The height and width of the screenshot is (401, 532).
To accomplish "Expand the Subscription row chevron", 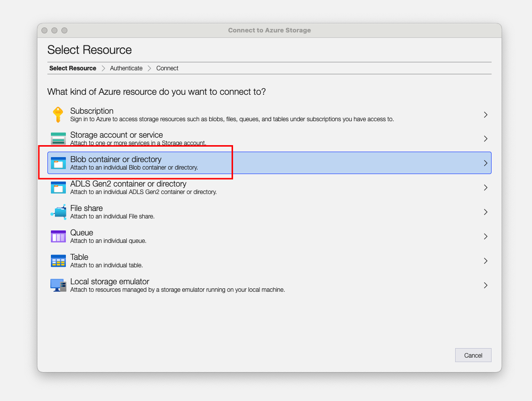I will pyautogui.click(x=486, y=115).
